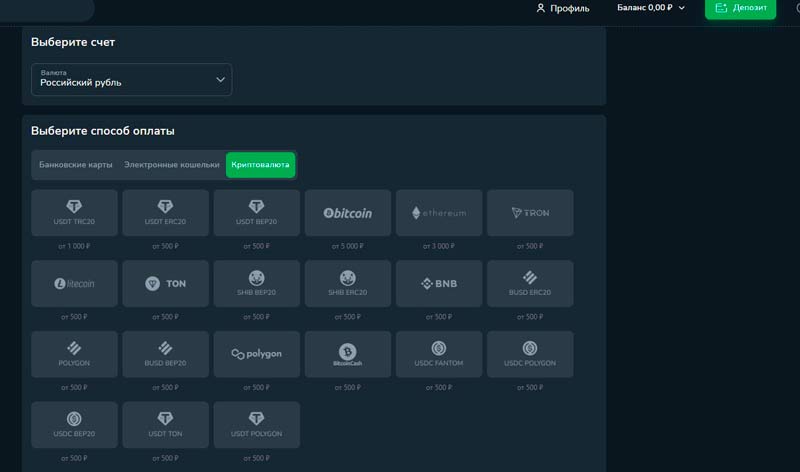This screenshot has height=472, width=800.
Task: Choose BUSD BEP20 payment option
Action: pyautogui.click(x=165, y=354)
